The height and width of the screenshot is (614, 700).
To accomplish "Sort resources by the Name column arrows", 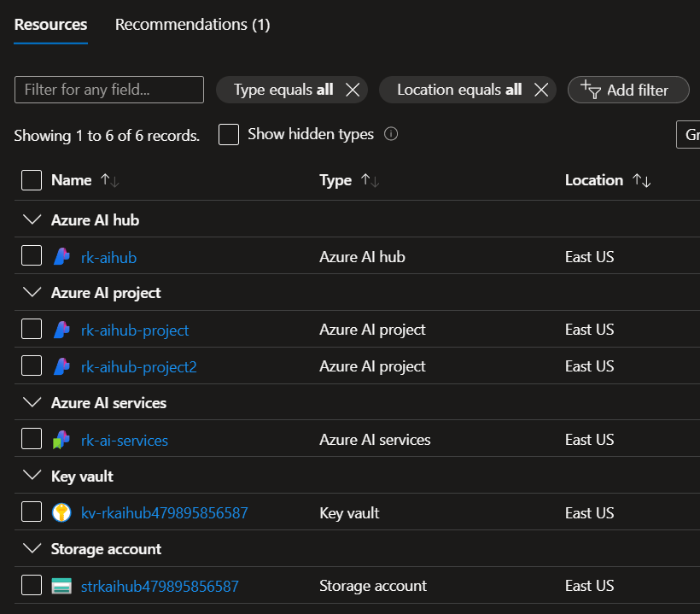I will [109, 180].
